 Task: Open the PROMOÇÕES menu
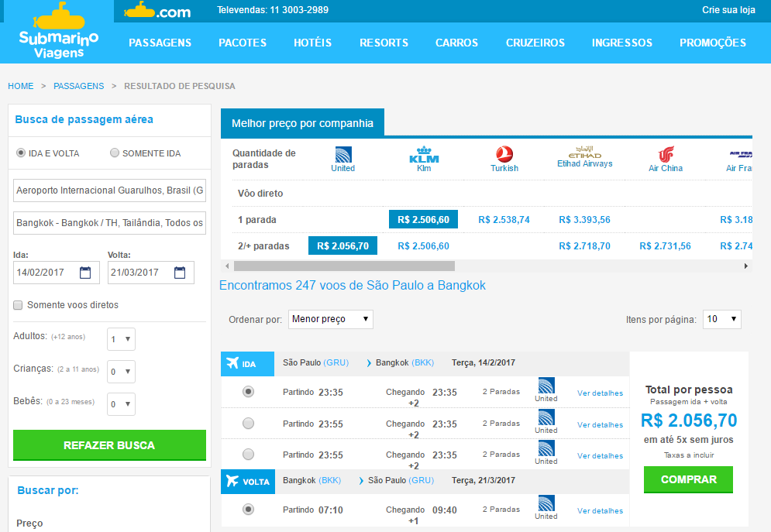713,43
